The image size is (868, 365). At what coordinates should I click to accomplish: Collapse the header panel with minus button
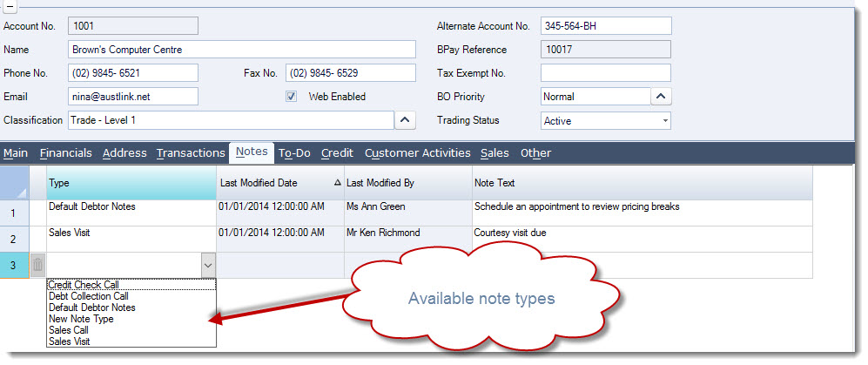pos(10,7)
